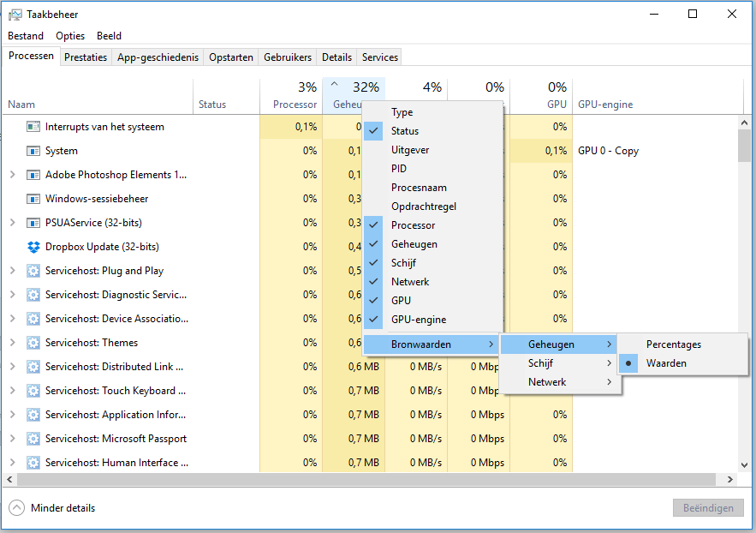Open the Opties menu

[70, 36]
